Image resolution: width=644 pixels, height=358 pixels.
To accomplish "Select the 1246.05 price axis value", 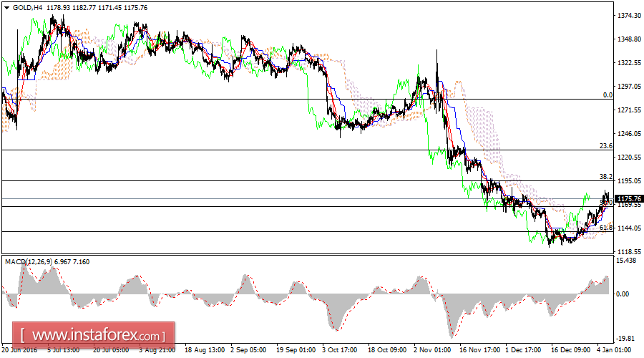I will coord(629,134).
